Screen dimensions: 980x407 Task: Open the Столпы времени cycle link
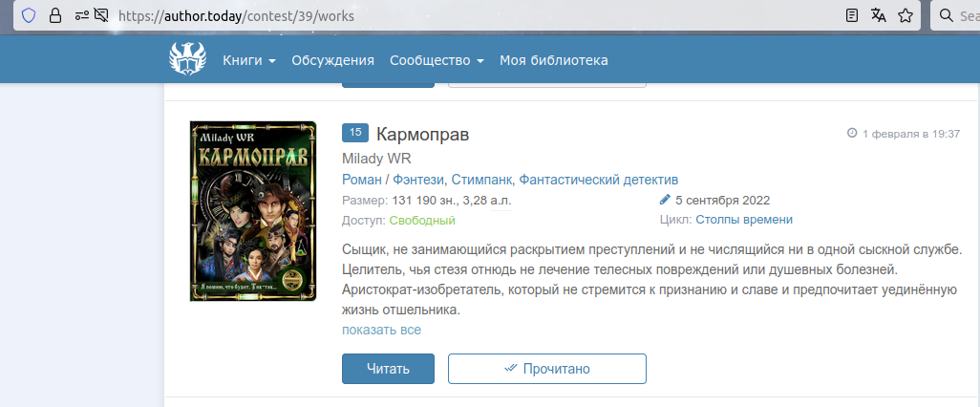744,220
